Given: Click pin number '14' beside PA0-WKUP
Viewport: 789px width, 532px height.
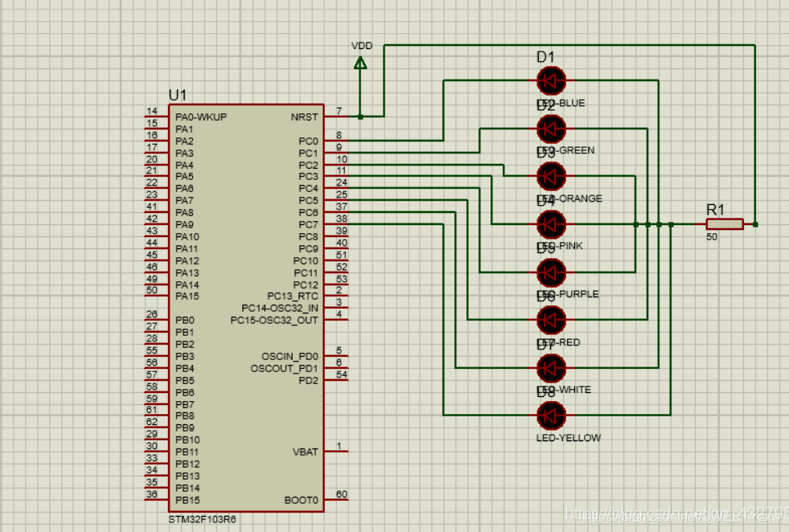Looking at the screenshot, I should [152, 111].
